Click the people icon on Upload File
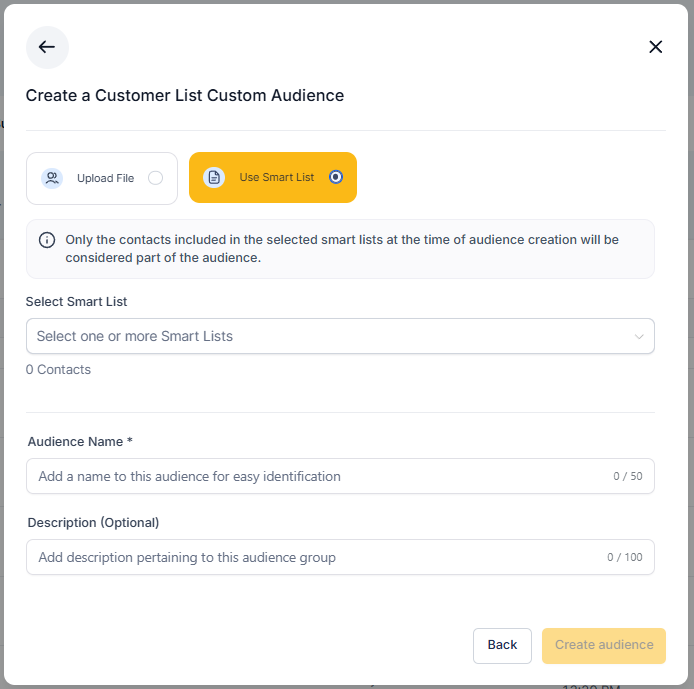This screenshot has width=694, height=689. (x=52, y=178)
